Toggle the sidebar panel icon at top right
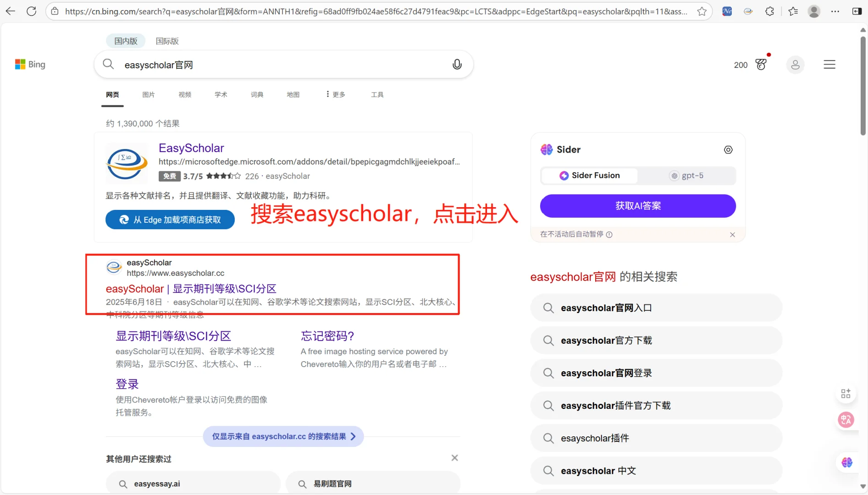868x495 pixels. [x=857, y=11]
